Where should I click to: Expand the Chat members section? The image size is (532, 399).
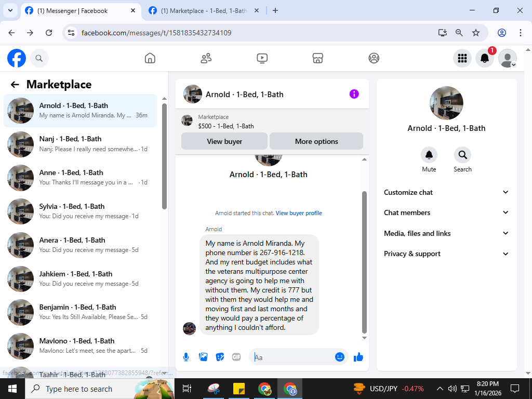(446, 212)
